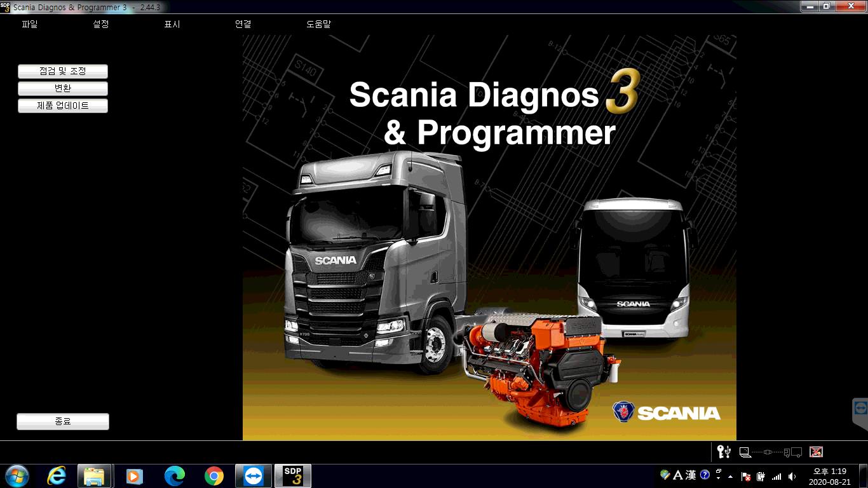The width and height of the screenshot is (868, 488).
Task: Minimize the Scania Diagnos window
Action: pos(810,6)
